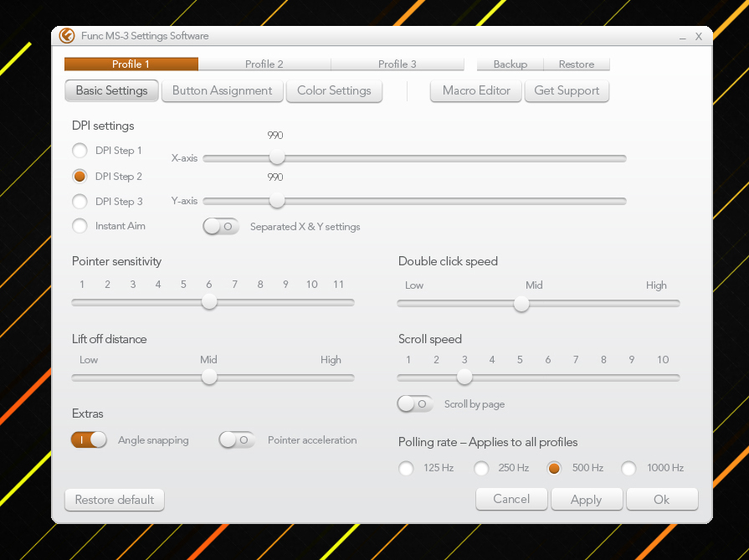Switch to Profile 2 tab
The width and height of the screenshot is (749, 560).
(264, 64)
